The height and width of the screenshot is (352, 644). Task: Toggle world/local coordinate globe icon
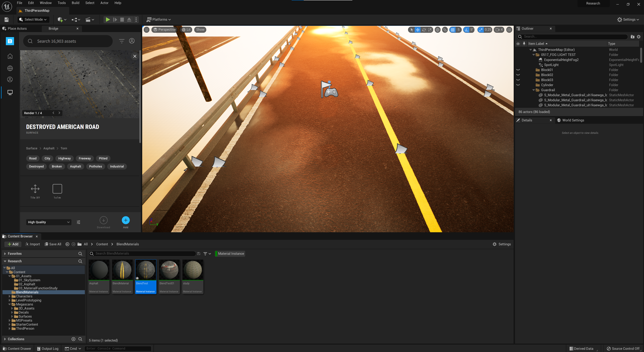(x=438, y=30)
